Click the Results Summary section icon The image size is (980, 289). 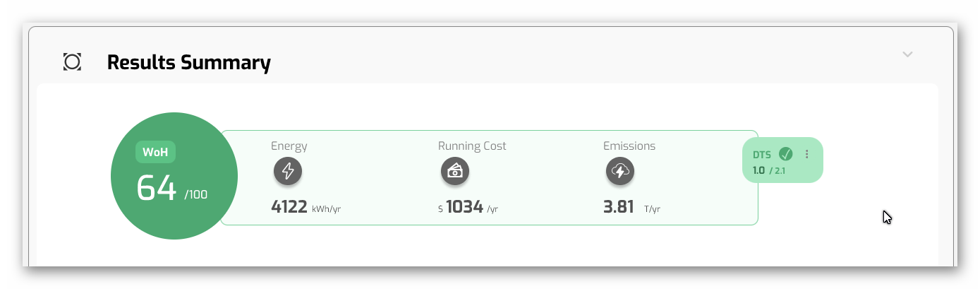tap(72, 62)
